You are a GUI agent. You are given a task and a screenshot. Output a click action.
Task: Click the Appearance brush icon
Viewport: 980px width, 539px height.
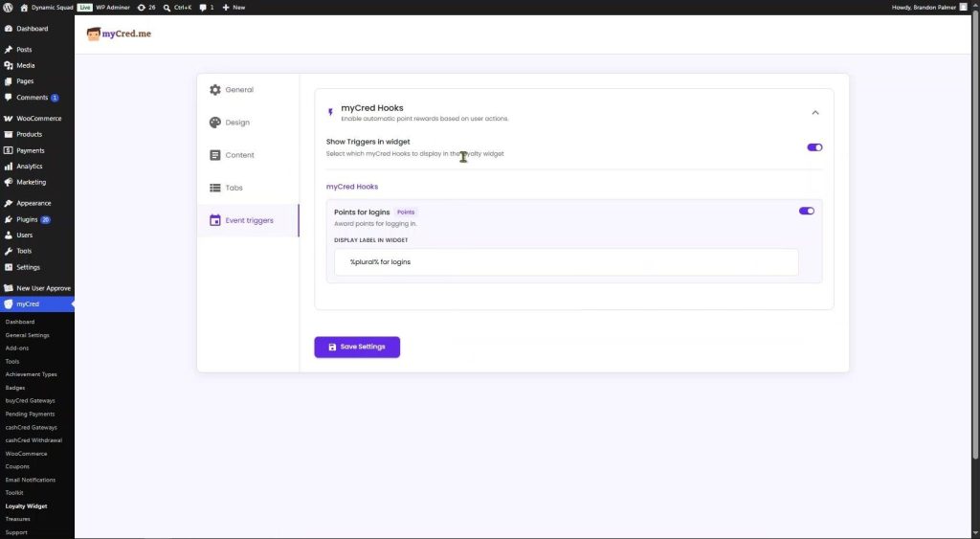click(8, 203)
